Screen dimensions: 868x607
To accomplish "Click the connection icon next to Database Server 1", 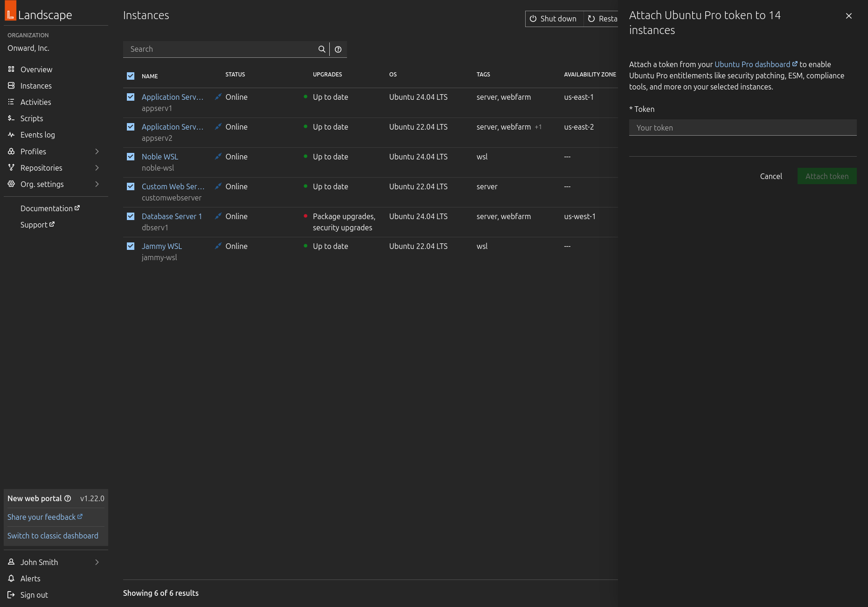I will tap(218, 216).
